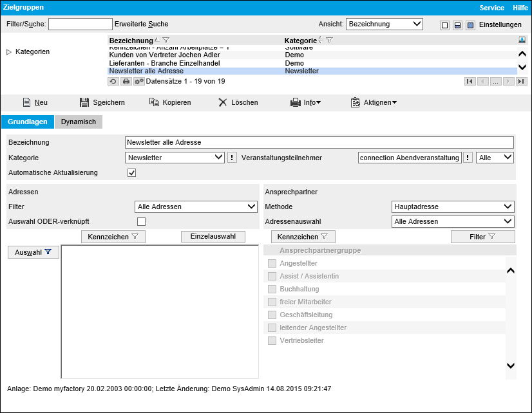Click Erweiterte Suche
Viewport: 532px width, 413px height.
(142, 24)
